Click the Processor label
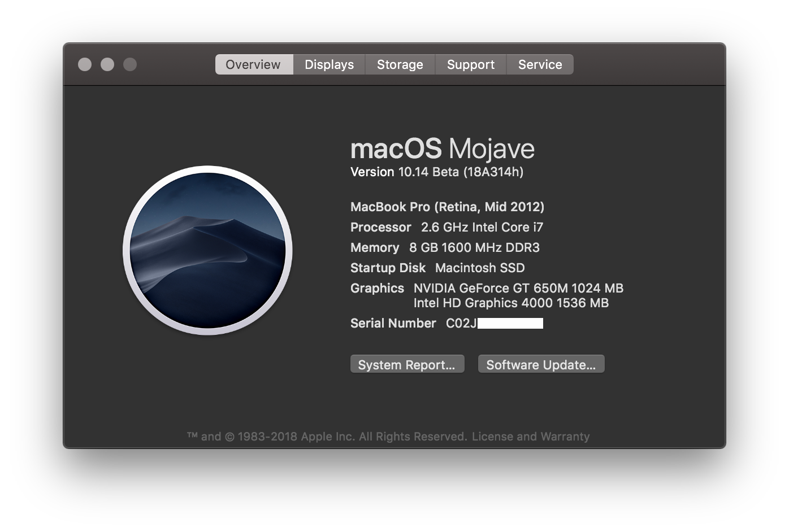 coord(381,227)
